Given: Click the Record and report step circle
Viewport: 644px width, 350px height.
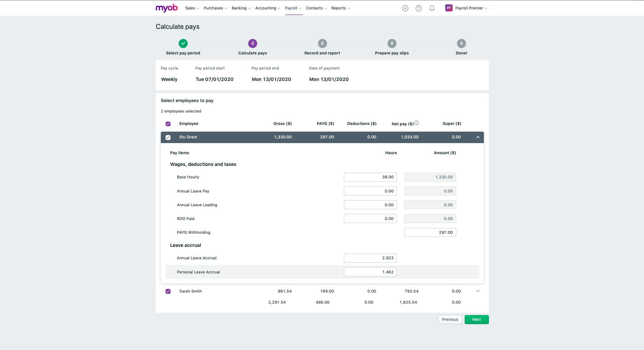Looking at the screenshot, I should (322, 43).
